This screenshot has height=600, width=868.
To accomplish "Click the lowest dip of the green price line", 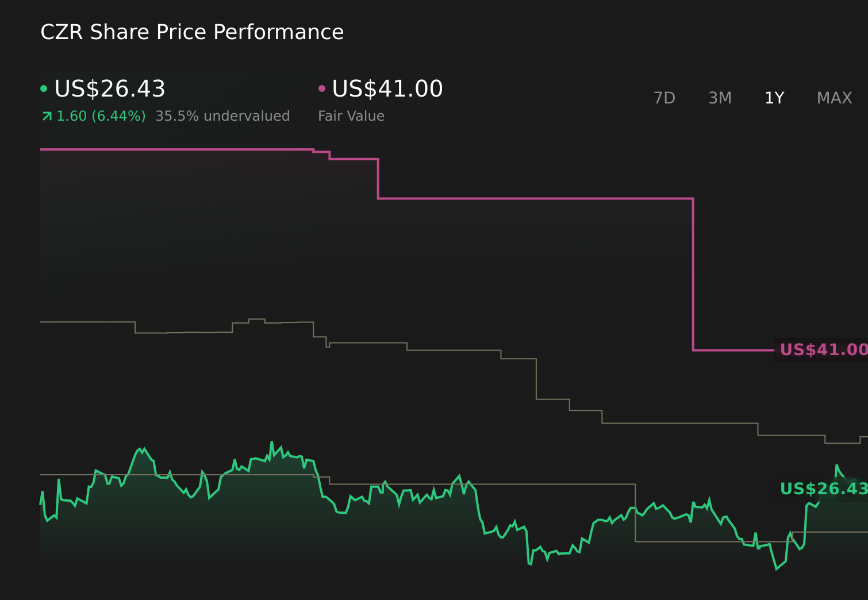I will coord(777,569).
